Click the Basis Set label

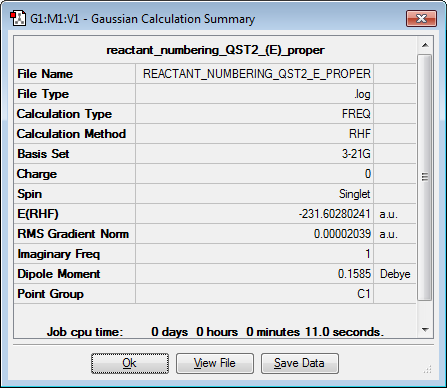[43, 154]
